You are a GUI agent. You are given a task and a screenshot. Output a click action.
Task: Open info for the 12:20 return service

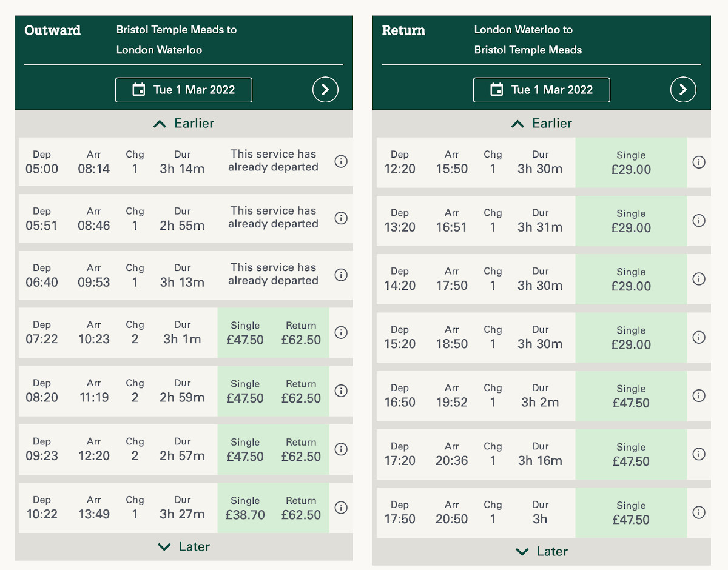coord(699,163)
